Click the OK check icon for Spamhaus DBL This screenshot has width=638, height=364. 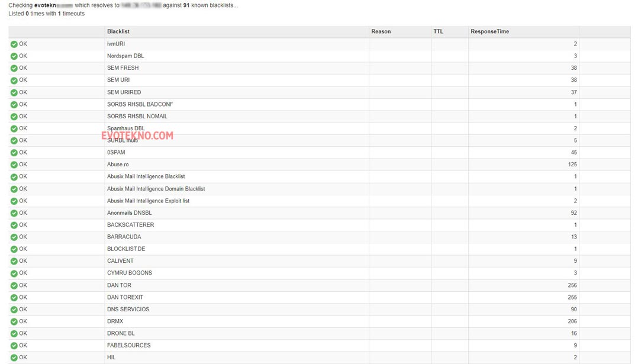pyautogui.click(x=14, y=128)
